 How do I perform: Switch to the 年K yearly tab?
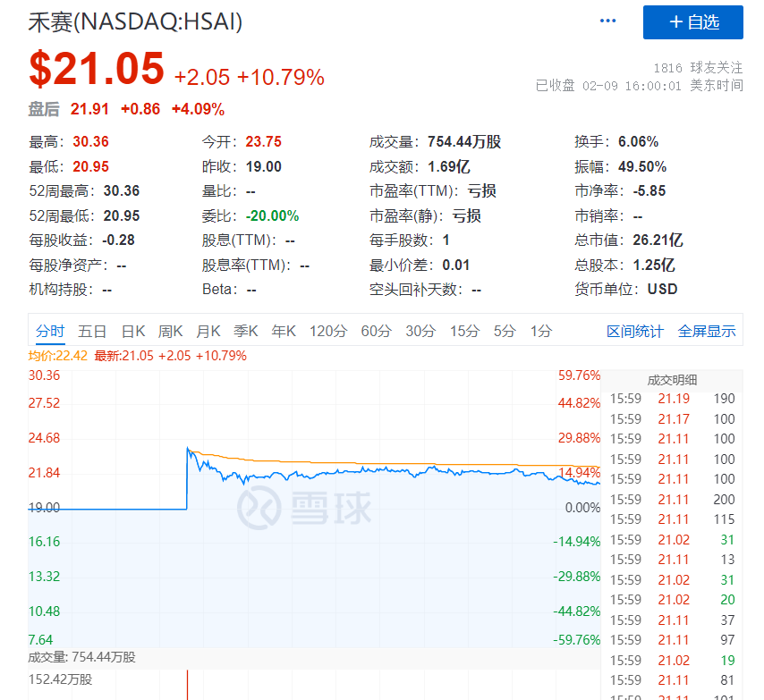click(x=283, y=331)
